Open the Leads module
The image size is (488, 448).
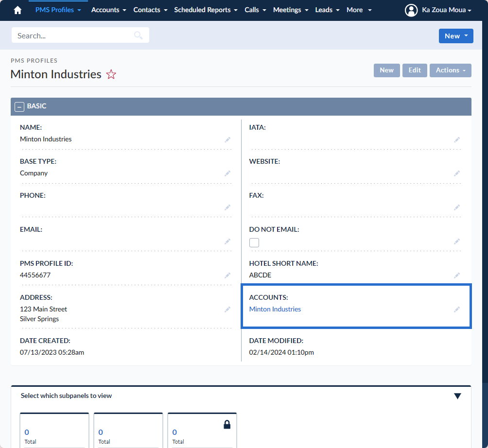pyautogui.click(x=324, y=10)
